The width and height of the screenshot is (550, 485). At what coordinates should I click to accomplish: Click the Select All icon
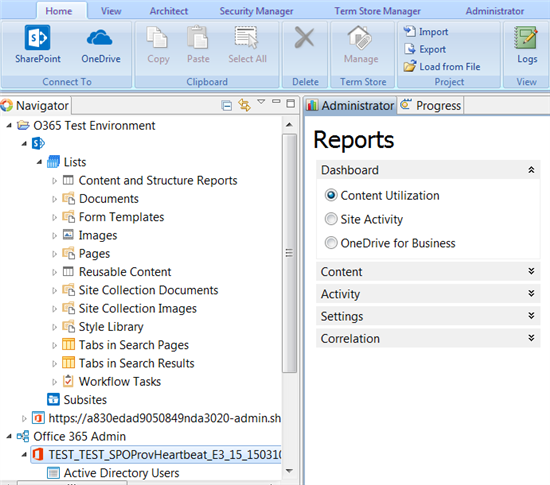(x=246, y=37)
